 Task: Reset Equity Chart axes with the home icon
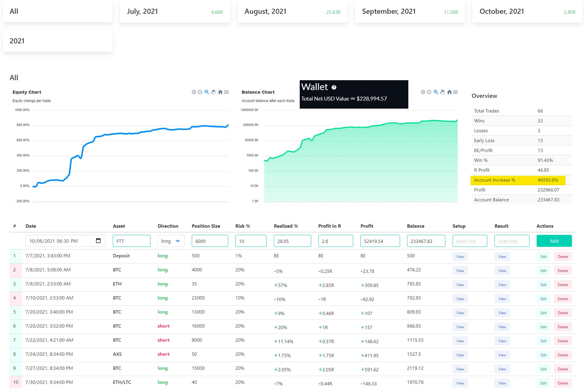pyautogui.click(x=220, y=92)
